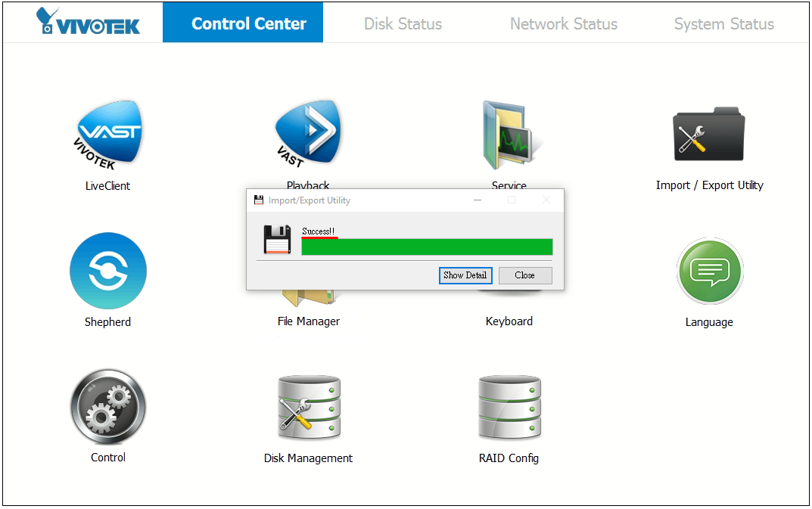Image resolution: width=812 pixels, height=509 pixels.
Task: Click the dialog title bar floppy icon
Action: [x=258, y=200]
